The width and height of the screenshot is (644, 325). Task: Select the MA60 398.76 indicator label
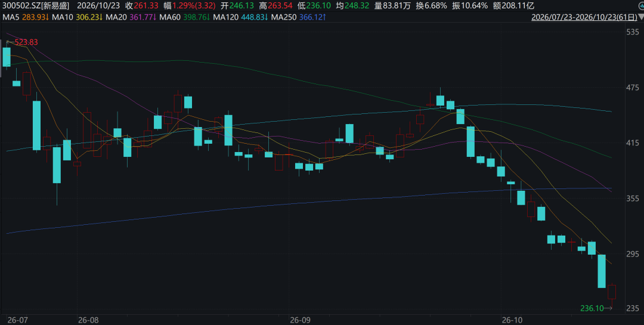(x=185, y=17)
